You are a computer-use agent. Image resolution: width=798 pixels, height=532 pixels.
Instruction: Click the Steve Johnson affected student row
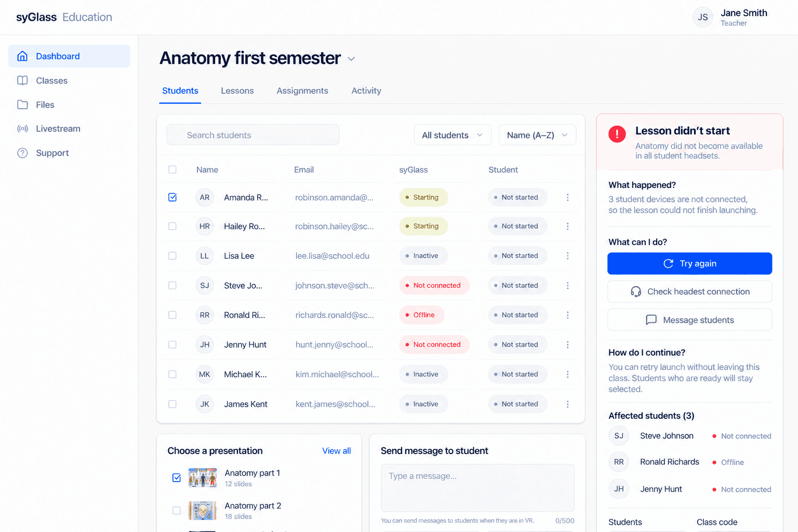(x=690, y=436)
